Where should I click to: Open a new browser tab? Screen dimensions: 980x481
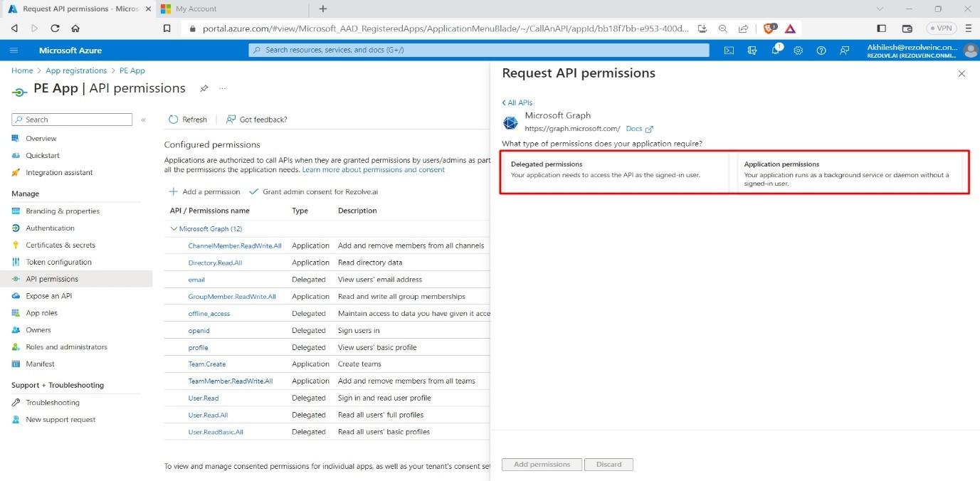(323, 9)
